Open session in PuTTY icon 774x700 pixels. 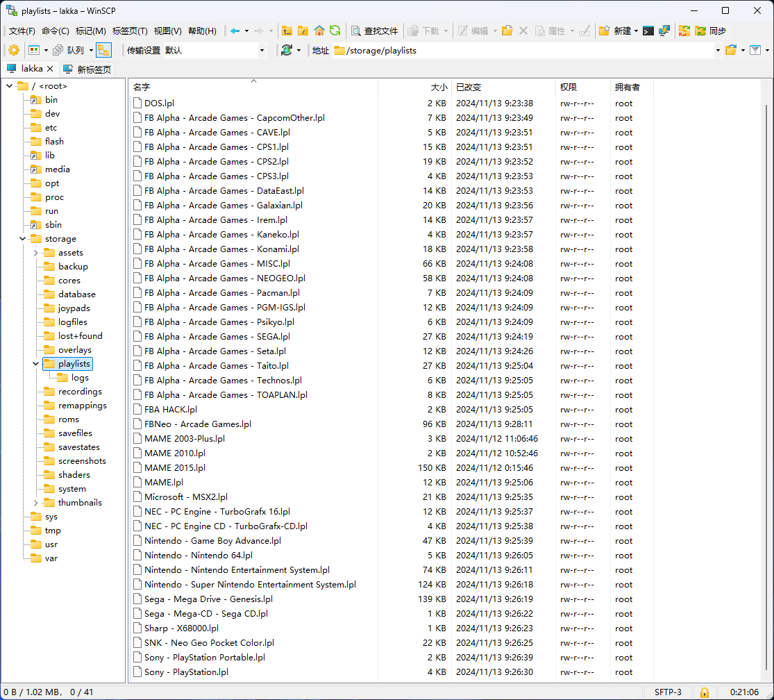click(x=664, y=31)
